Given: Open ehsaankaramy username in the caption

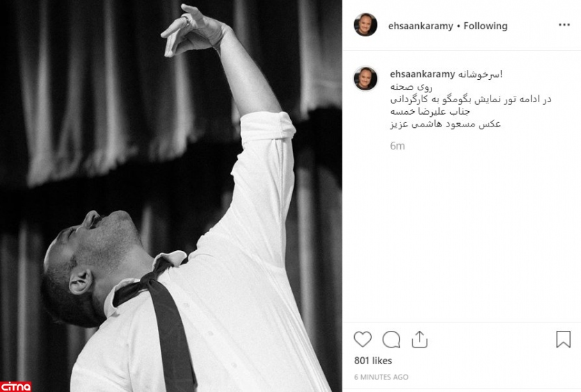Looking at the screenshot, I should point(422,74).
